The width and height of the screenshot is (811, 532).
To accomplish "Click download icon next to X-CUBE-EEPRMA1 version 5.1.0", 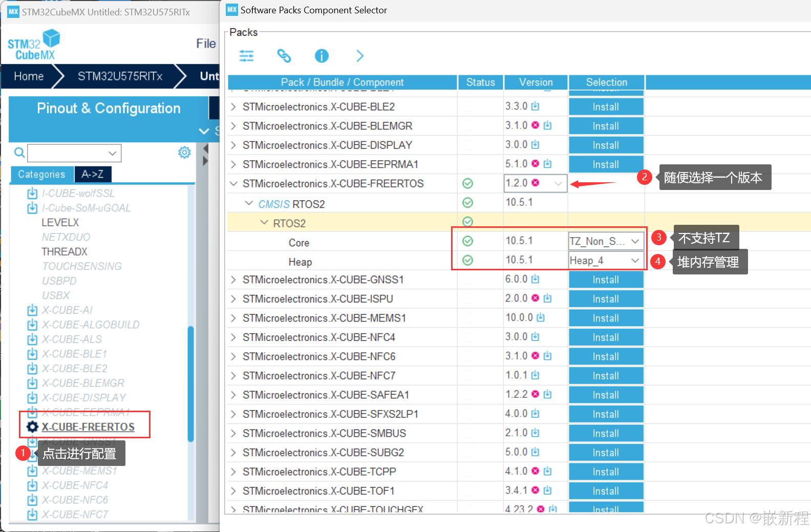I will pyautogui.click(x=548, y=163).
